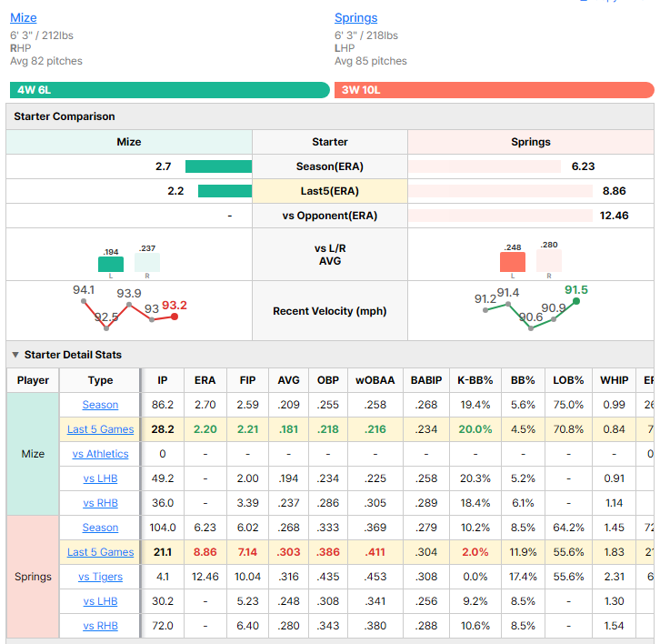Click Springs' vs RHB WHIP cell 1.54
The height and width of the screenshot is (644, 660).
click(615, 626)
